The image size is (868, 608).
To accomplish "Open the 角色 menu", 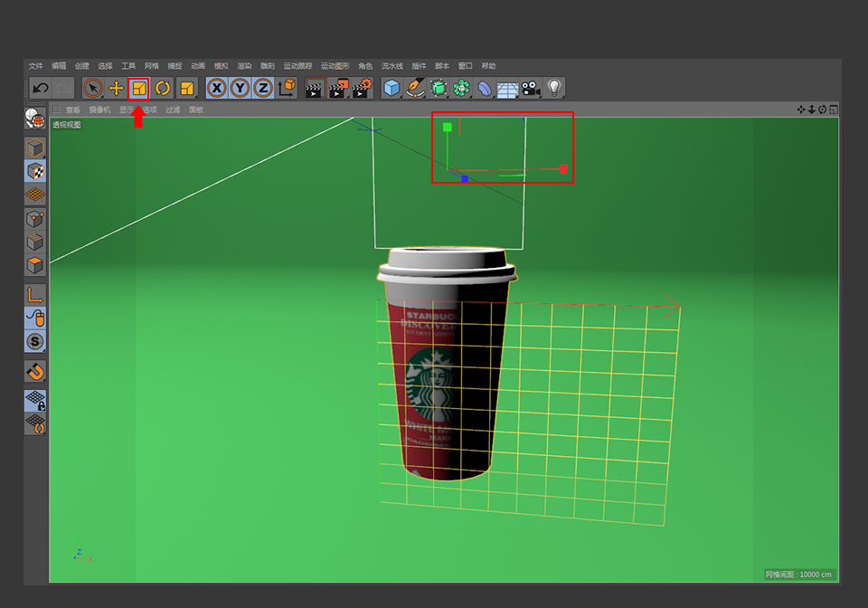I will tap(365, 66).
